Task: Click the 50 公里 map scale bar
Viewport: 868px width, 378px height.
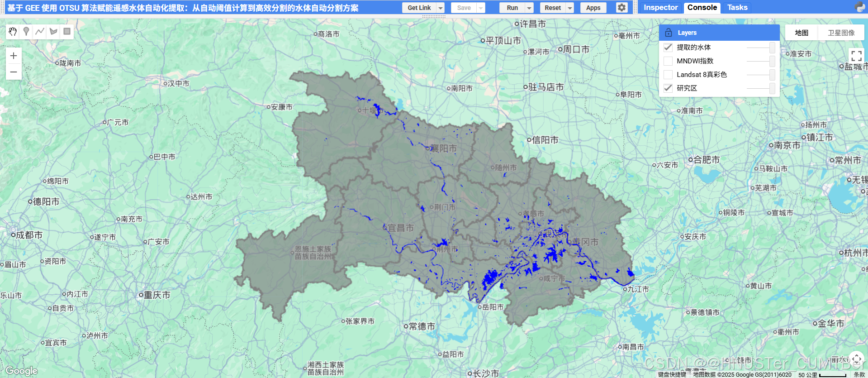Action: click(822, 374)
